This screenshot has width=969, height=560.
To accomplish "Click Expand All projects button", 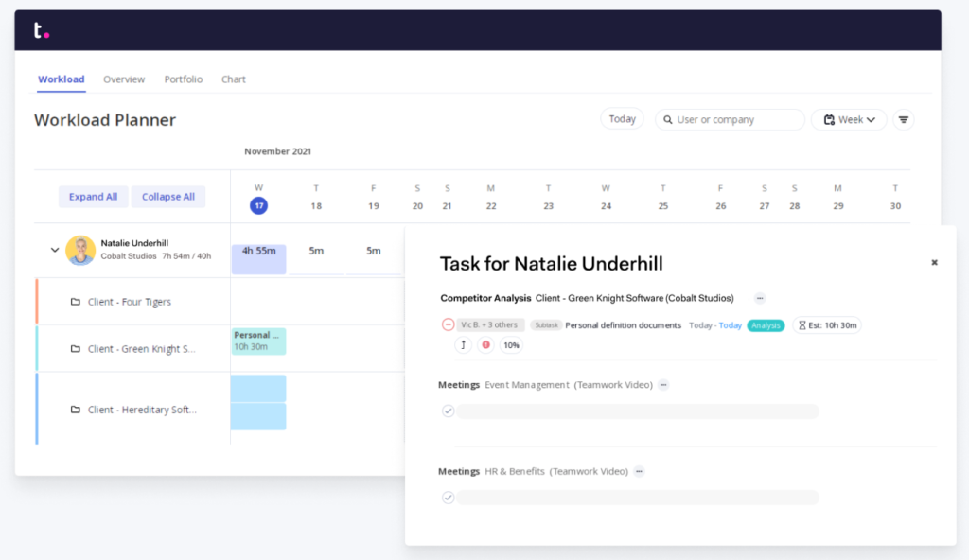I will coord(93,197).
